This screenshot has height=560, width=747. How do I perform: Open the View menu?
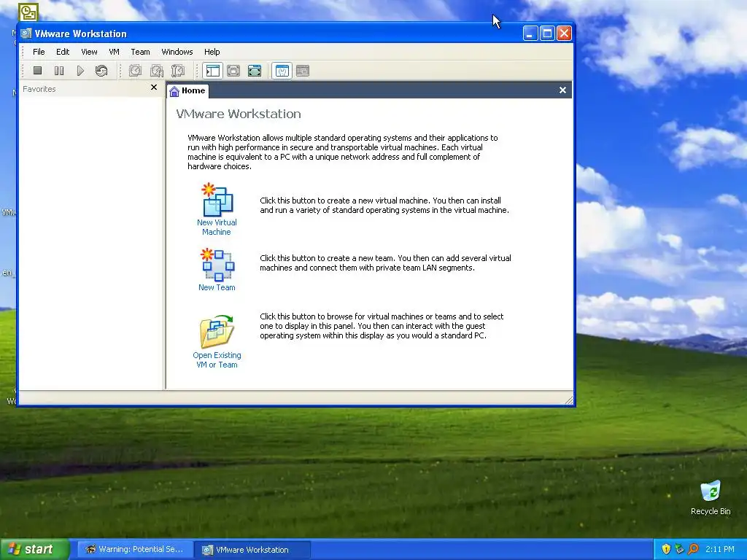click(x=89, y=52)
